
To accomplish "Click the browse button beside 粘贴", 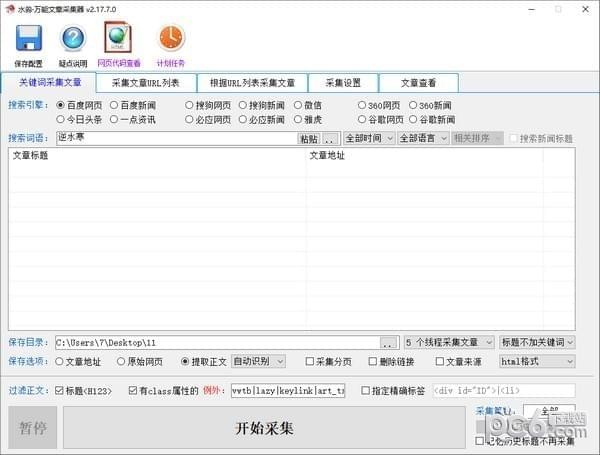I will (x=330, y=139).
